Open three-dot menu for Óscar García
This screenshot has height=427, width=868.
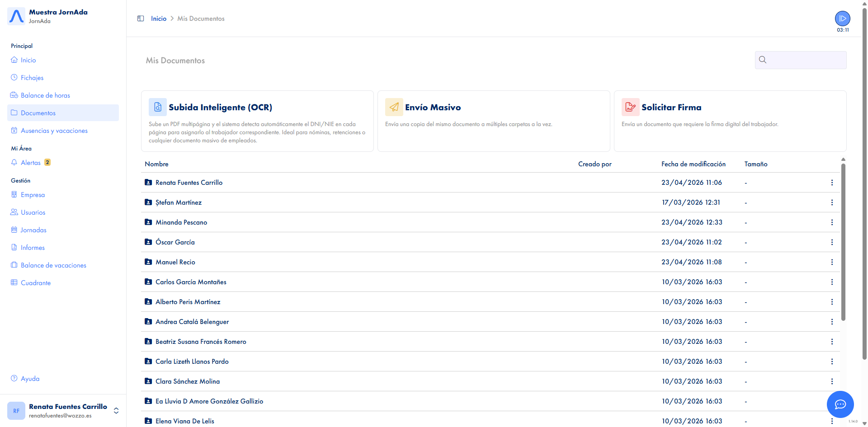(832, 242)
